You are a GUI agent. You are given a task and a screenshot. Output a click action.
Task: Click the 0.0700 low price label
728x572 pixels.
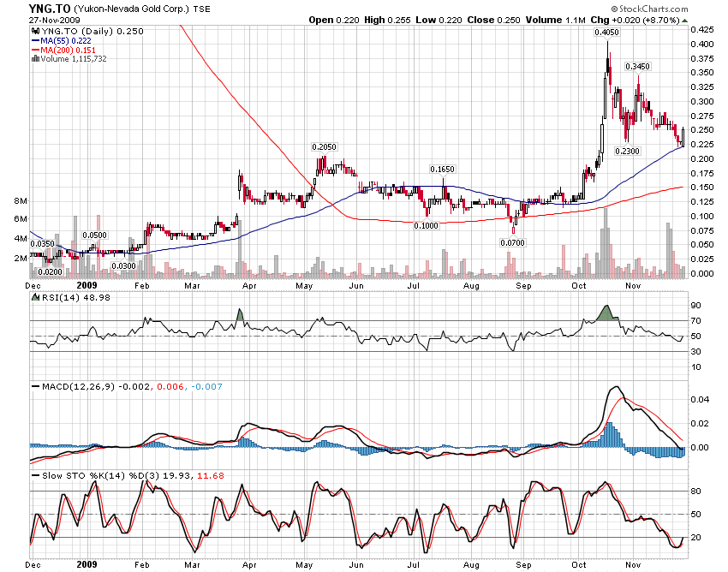tap(512, 242)
